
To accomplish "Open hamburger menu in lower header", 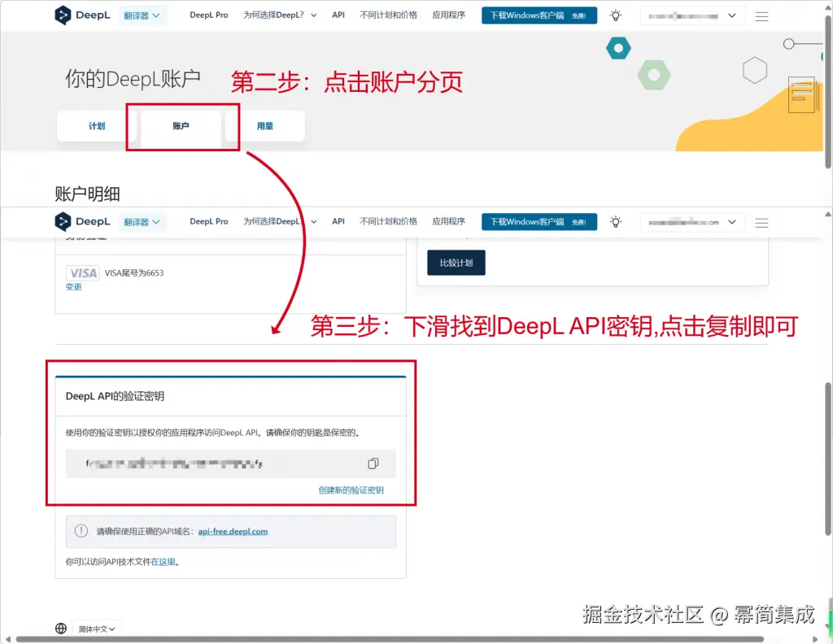I will (x=761, y=223).
